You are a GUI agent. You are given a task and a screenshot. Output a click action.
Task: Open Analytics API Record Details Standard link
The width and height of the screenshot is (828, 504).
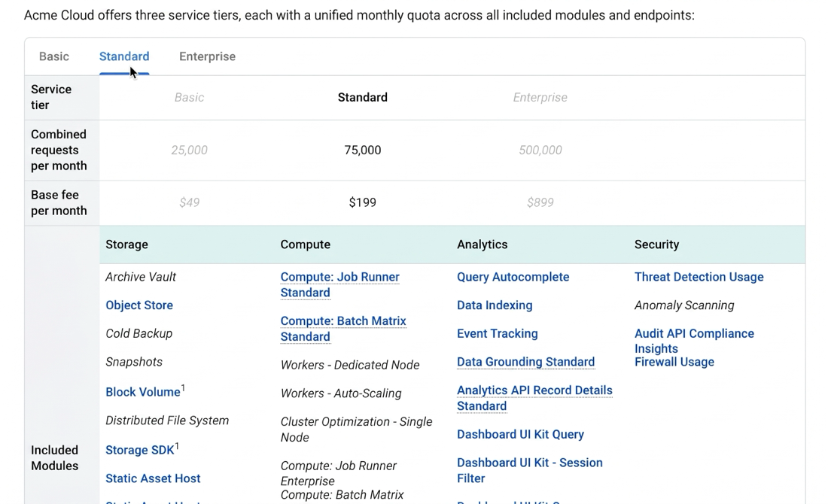[534, 398]
